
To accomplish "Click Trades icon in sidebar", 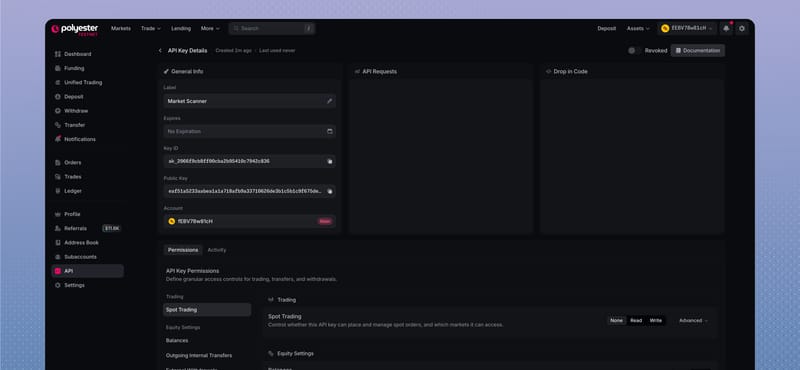I will (x=58, y=177).
